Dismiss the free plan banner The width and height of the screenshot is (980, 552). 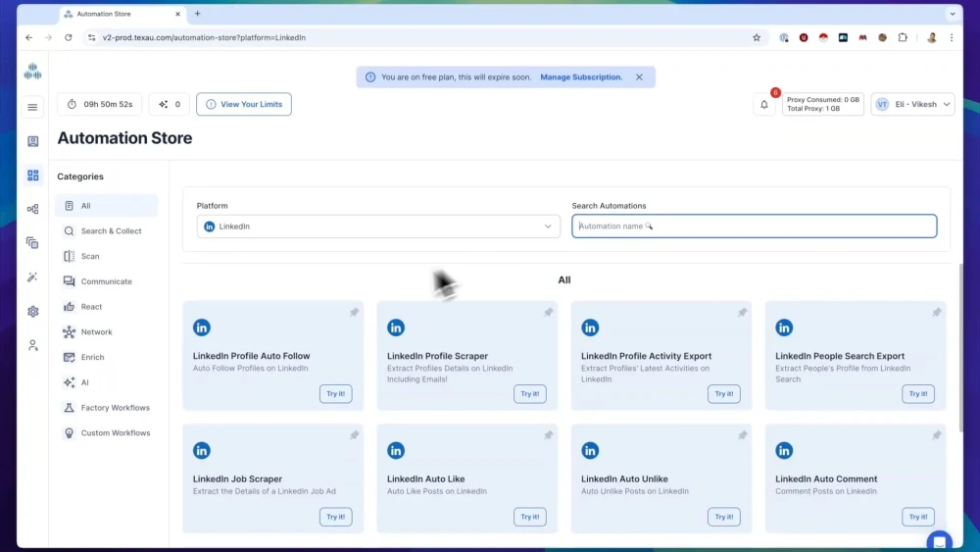639,76
